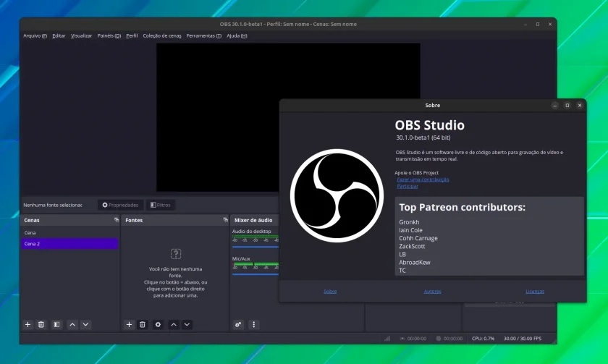The width and height of the screenshot is (608, 364).
Task: Click the Filtros button
Action: [161, 205]
